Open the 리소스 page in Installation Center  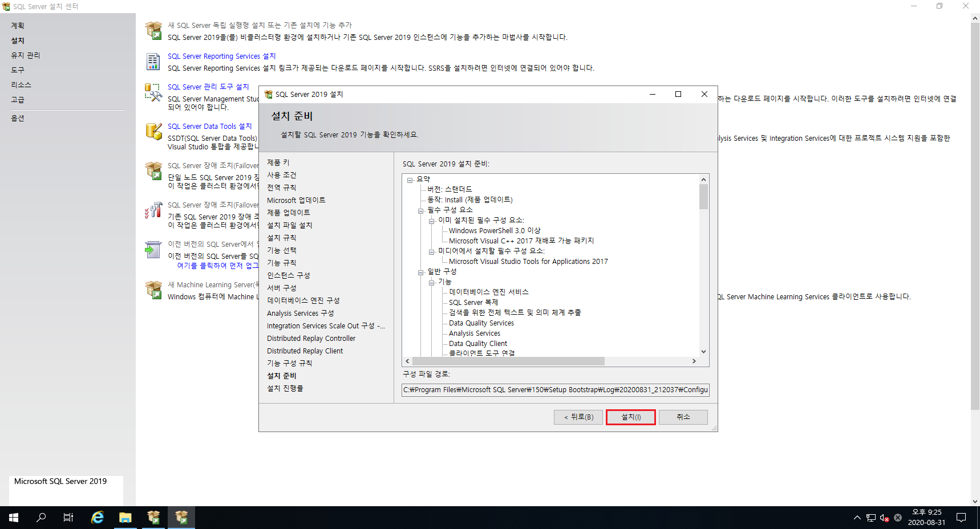tap(21, 85)
